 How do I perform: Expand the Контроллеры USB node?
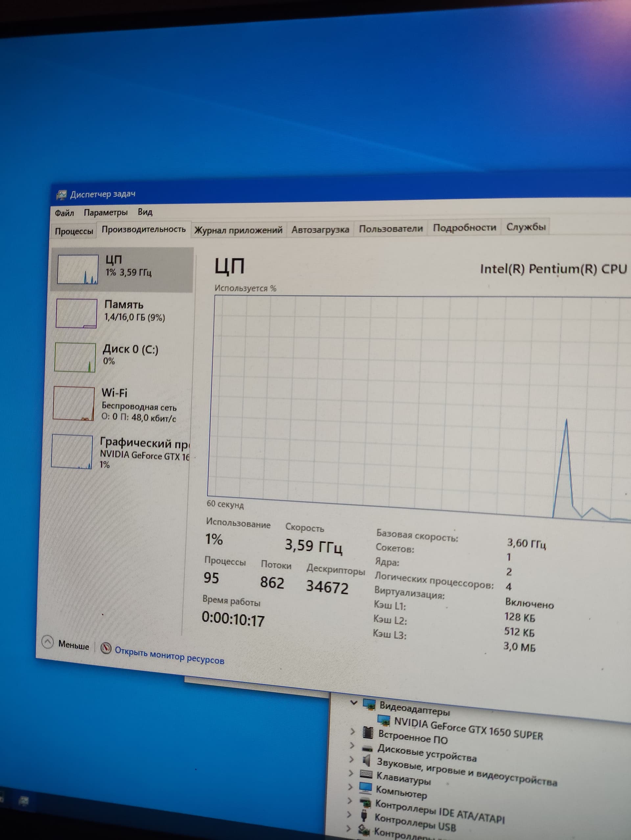pyautogui.click(x=349, y=814)
